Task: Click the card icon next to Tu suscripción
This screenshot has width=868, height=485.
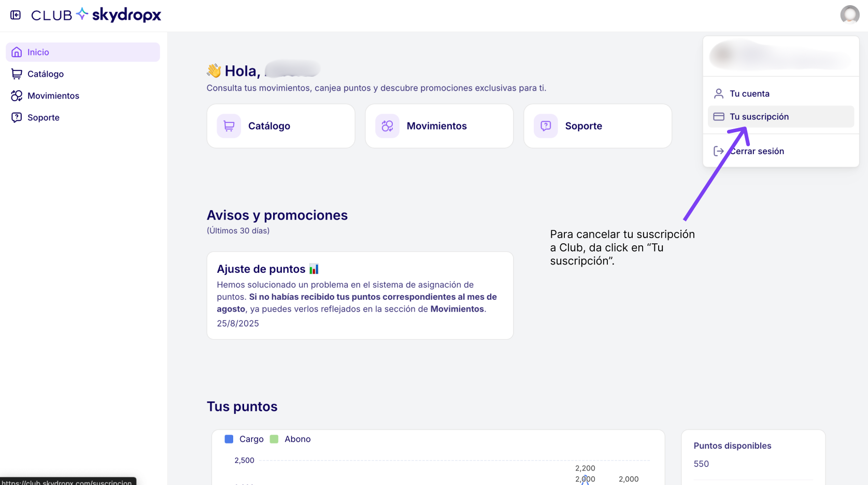Action: [x=719, y=117]
